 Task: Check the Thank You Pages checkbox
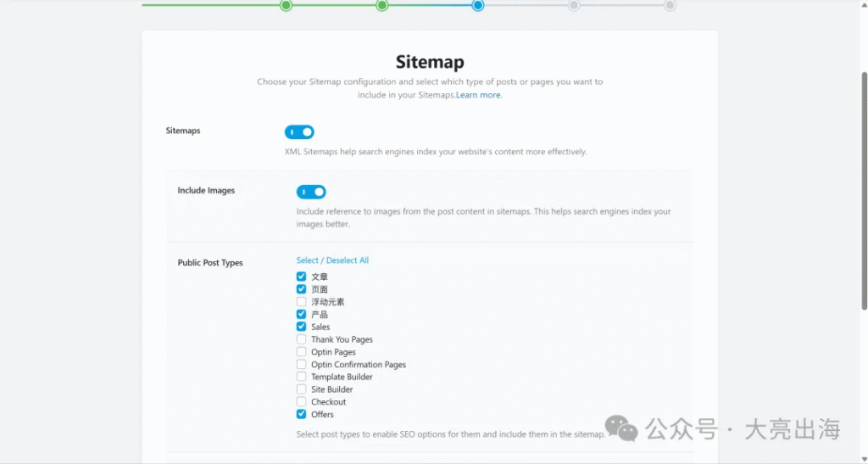(x=301, y=338)
